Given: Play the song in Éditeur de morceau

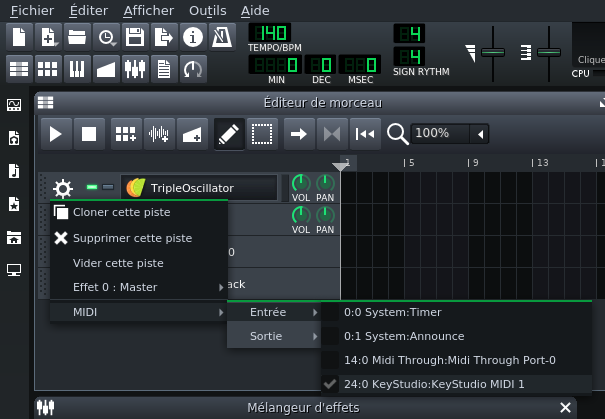Looking at the screenshot, I should coord(56,134).
